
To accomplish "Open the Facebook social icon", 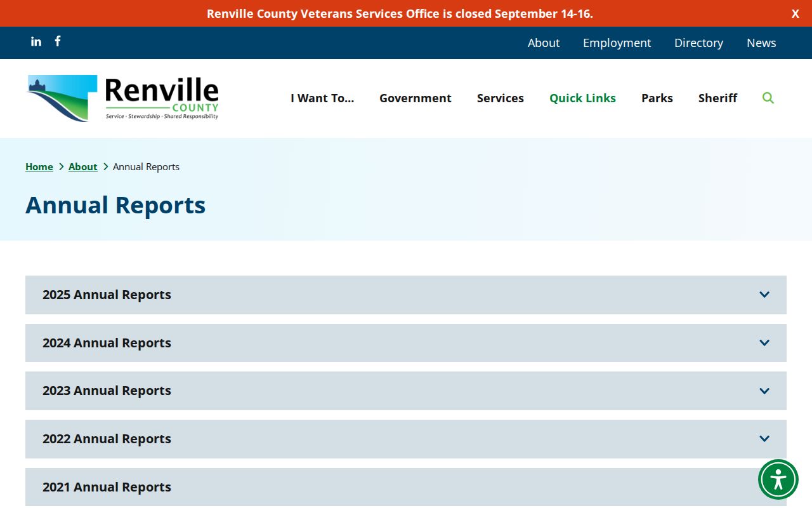I will tap(58, 41).
